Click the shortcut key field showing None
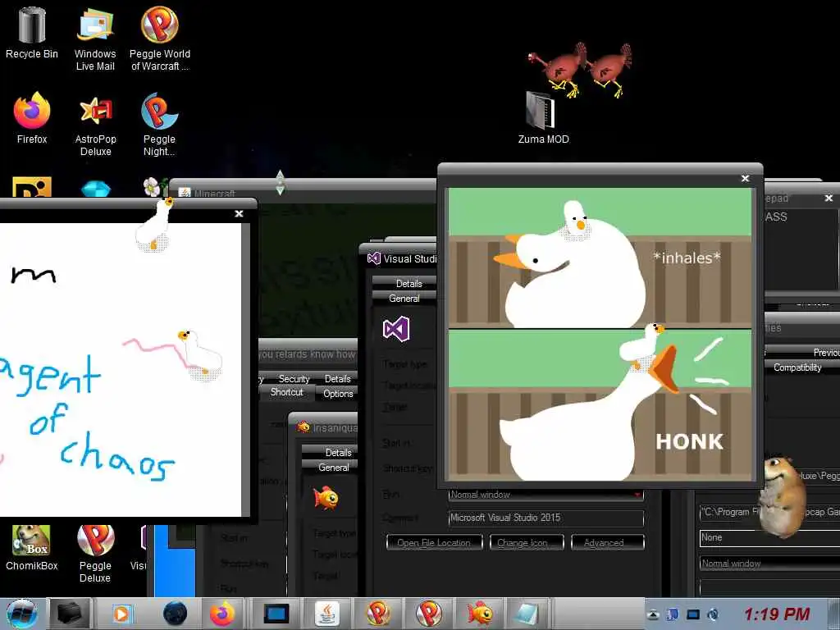The image size is (840, 630). click(x=769, y=537)
